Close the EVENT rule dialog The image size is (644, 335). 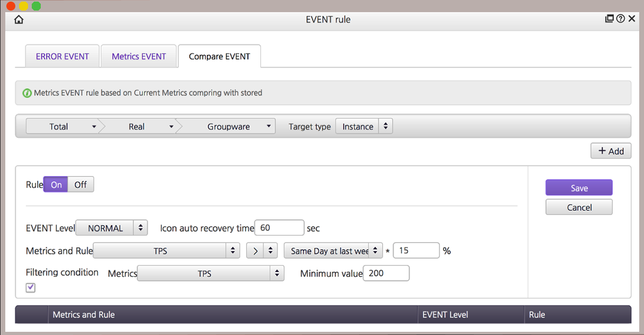(x=632, y=19)
